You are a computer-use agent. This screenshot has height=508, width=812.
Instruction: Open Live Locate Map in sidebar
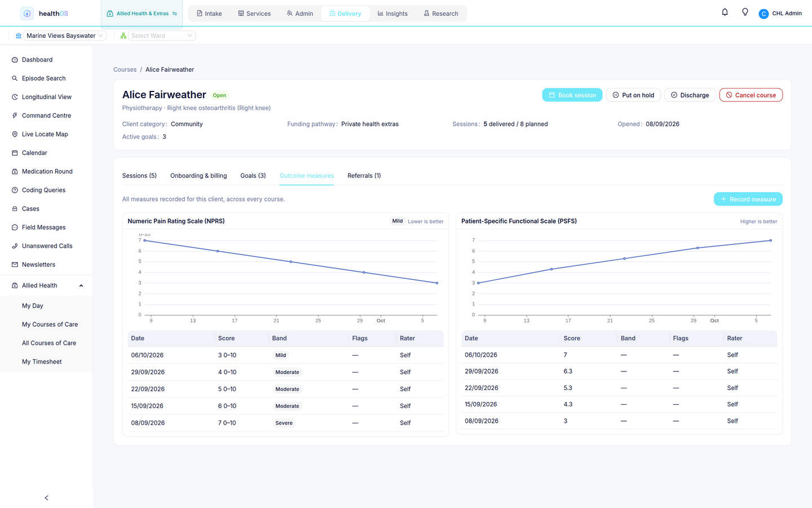(x=45, y=134)
